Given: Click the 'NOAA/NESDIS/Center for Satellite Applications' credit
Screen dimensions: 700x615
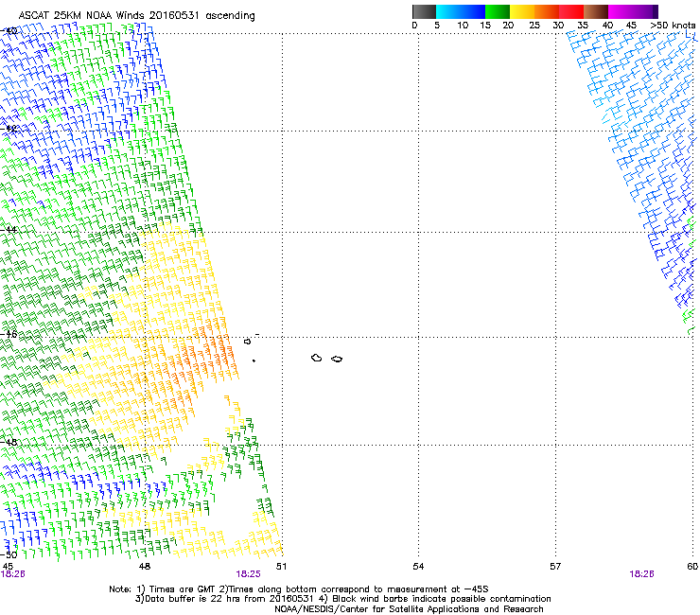Looking at the screenshot, I should coord(409,609).
